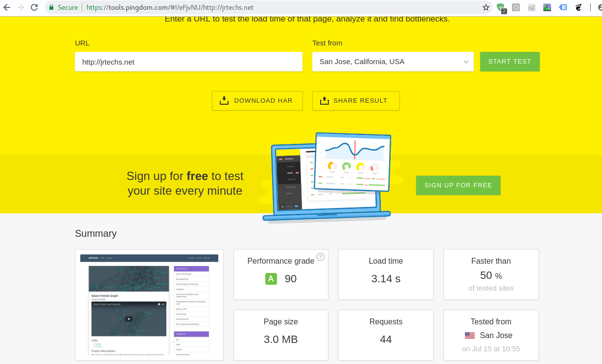The image size is (602, 364).
Task: Click the green Secure padlock icon
Action: [x=51, y=7]
